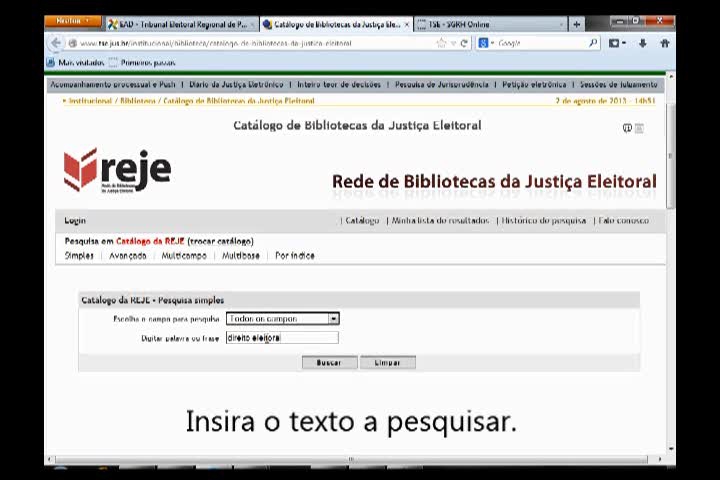Viewport: 720px width, 480px height.
Task: Open the downloads arrow in browser toolbar
Action: pos(642,43)
